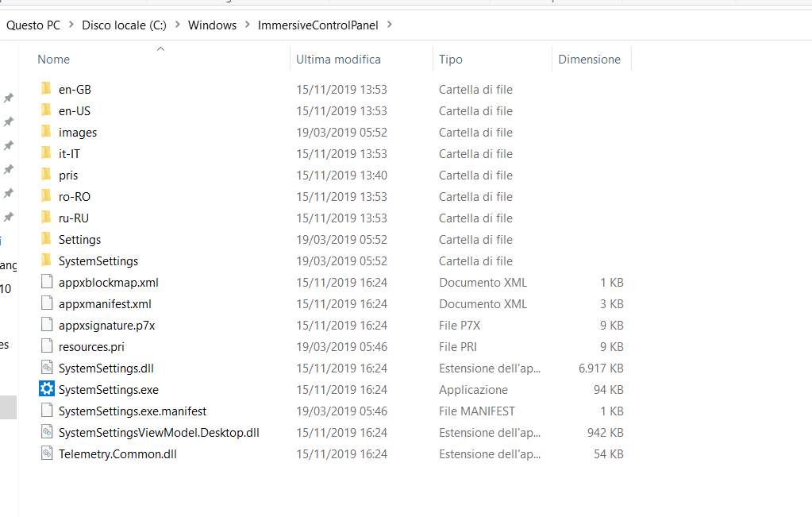Image resolution: width=812 pixels, height=517 pixels.
Task: Select the SystemSettings.dll file icon
Action: [47, 368]
